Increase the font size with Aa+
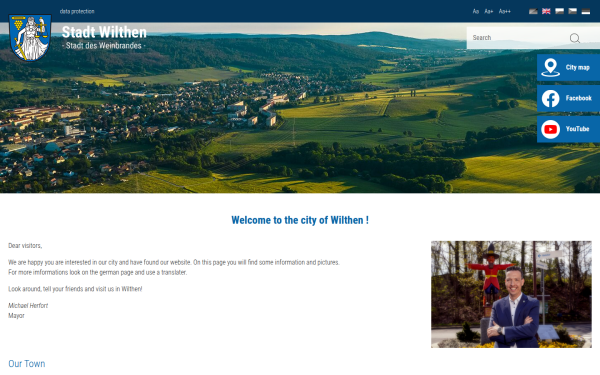Screen dimensions: 600x375 [489, 11]
